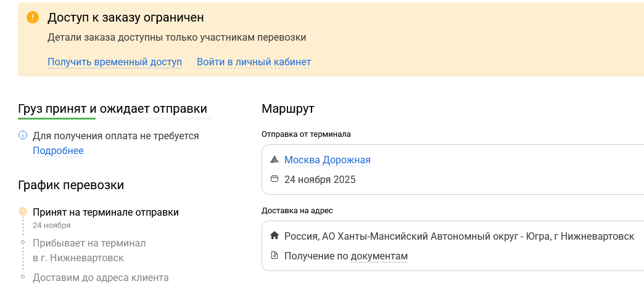Click the blue info circle icon
644x297 pixels.
point(23,136)
